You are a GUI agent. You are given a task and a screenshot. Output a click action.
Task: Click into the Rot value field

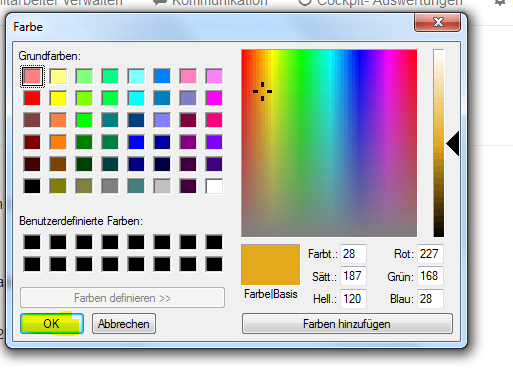pos(430,254)
